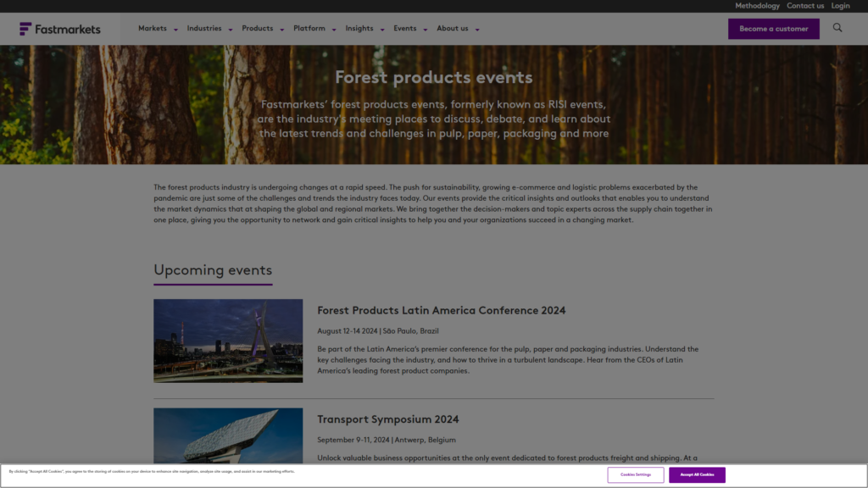Image resolution: width=868 pixels, height=488 pixels.
Task: Open the About us menu
Action: click(x=453, y=29)
